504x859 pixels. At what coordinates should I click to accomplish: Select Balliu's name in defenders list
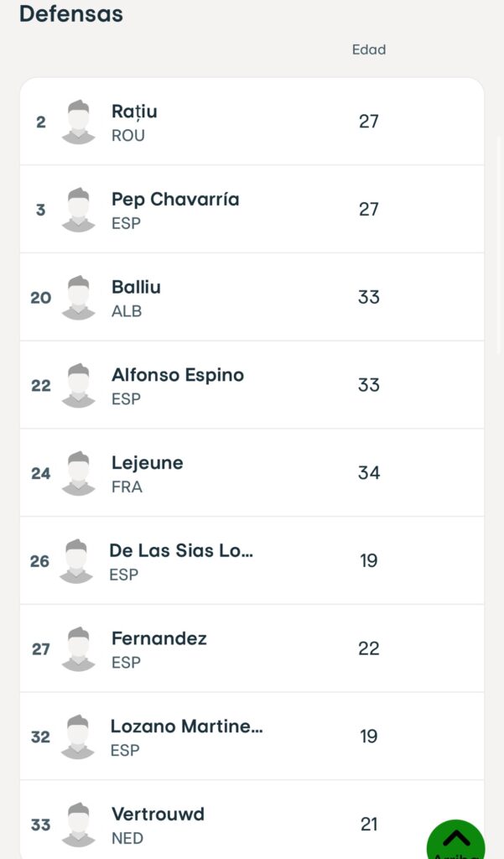[136, 287]
